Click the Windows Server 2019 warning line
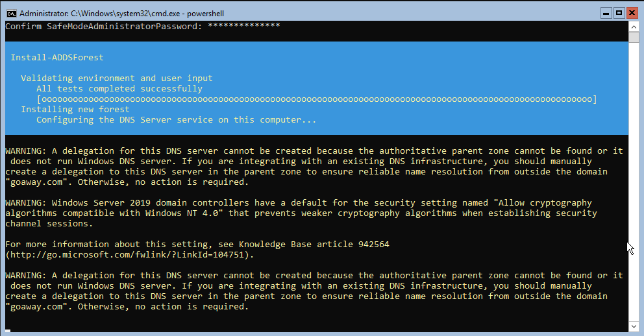The width and height of the screenshot is (644, 336). [x=299, y=202]
